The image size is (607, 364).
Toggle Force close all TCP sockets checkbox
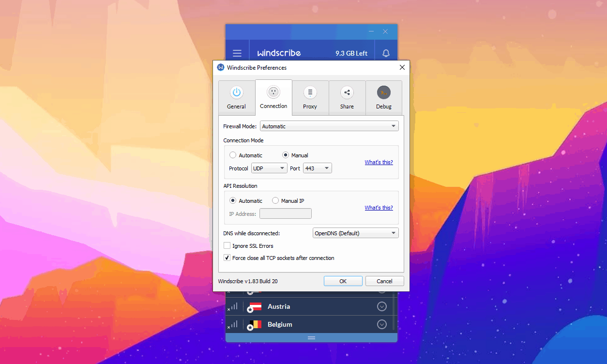point(227,258)
